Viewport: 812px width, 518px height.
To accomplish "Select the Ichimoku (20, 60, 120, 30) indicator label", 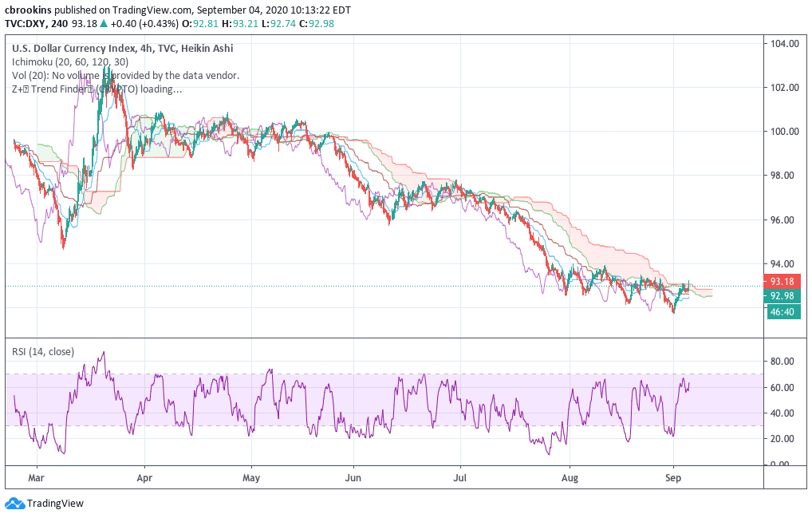I will (70, 61).
